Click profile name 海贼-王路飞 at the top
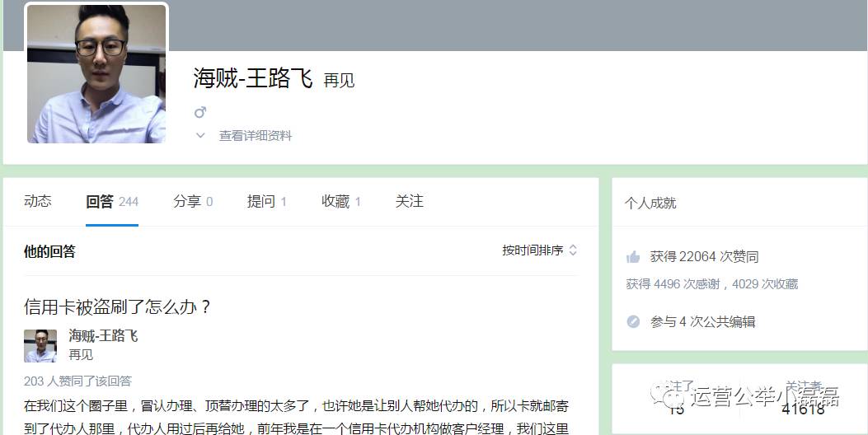The width and height of the screenshot is (868, 435). (x=253, y=78)
